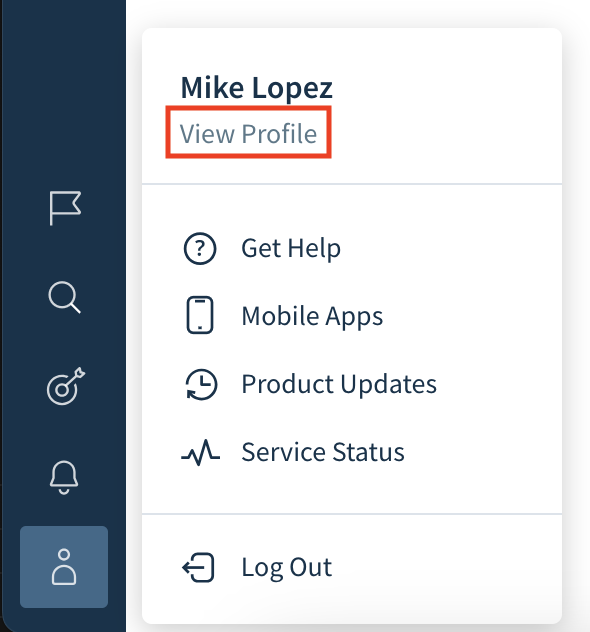The height and width of the screenshot is (632, 590).
Task: Choose Log Out from the menu
Action: pyautogui.click(x=287, y=568)
